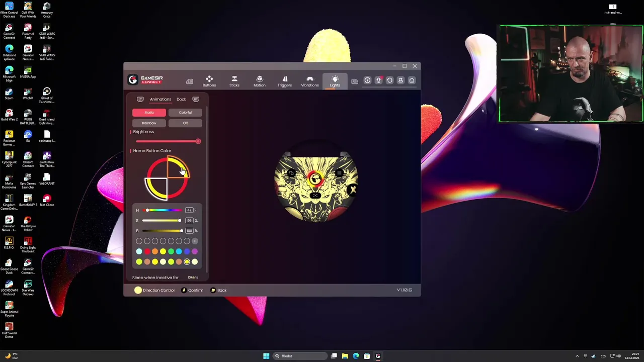644x362 pixels.
Task: Open the Vibrations tab
Action: click(x=310, y=81)
